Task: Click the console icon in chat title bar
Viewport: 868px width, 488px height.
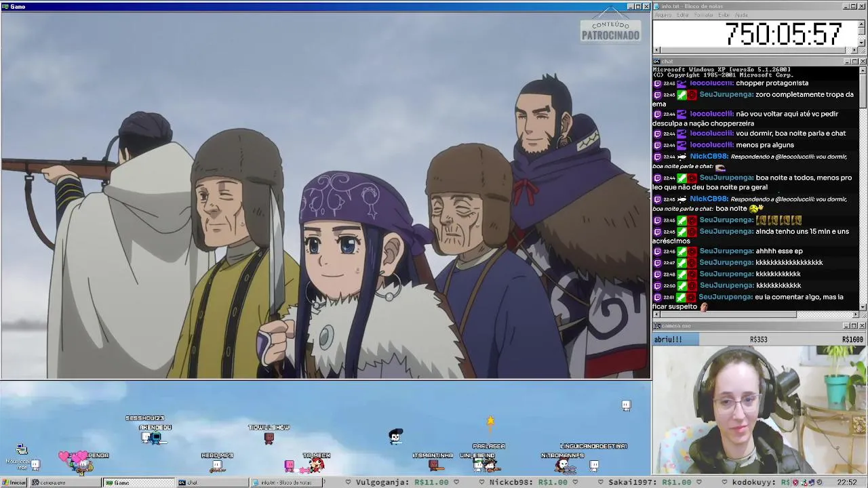Action: click(x=657, y=62)
